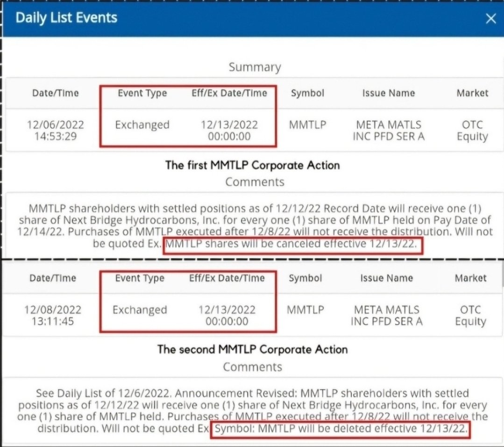
Task: Click 'Symbol' column header in first table
Action: [x=308, y=94]
